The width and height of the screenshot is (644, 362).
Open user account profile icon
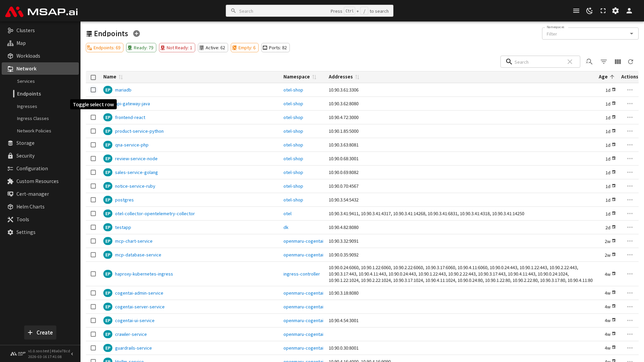tap(629, 11)
